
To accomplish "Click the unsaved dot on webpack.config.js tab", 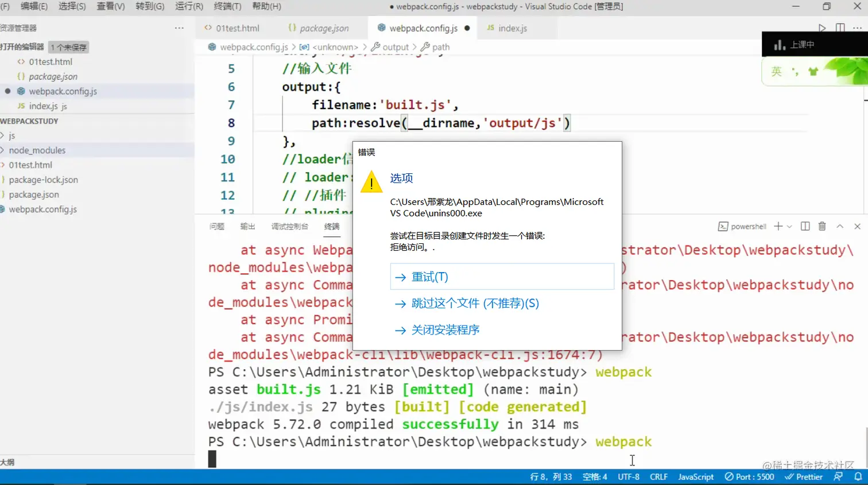I will (x=467, y=28).
